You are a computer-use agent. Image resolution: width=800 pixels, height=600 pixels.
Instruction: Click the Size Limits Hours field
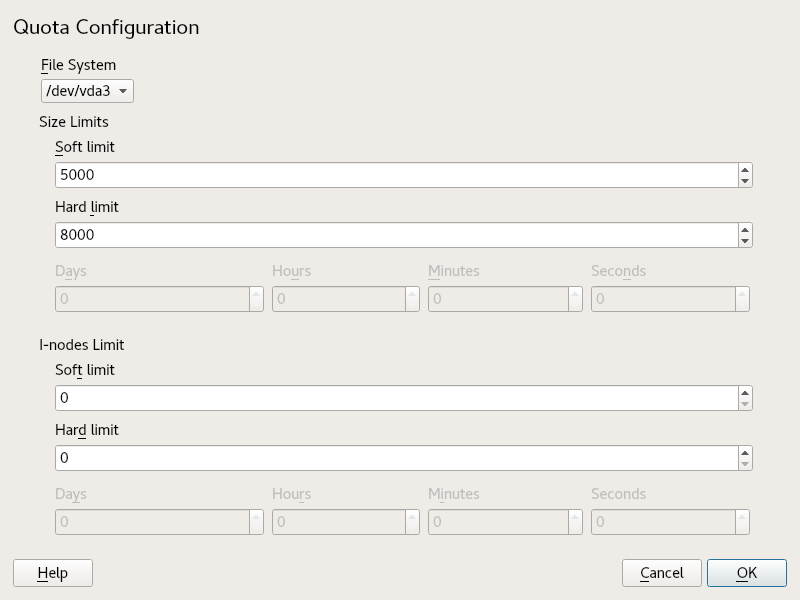pos(338,299)
